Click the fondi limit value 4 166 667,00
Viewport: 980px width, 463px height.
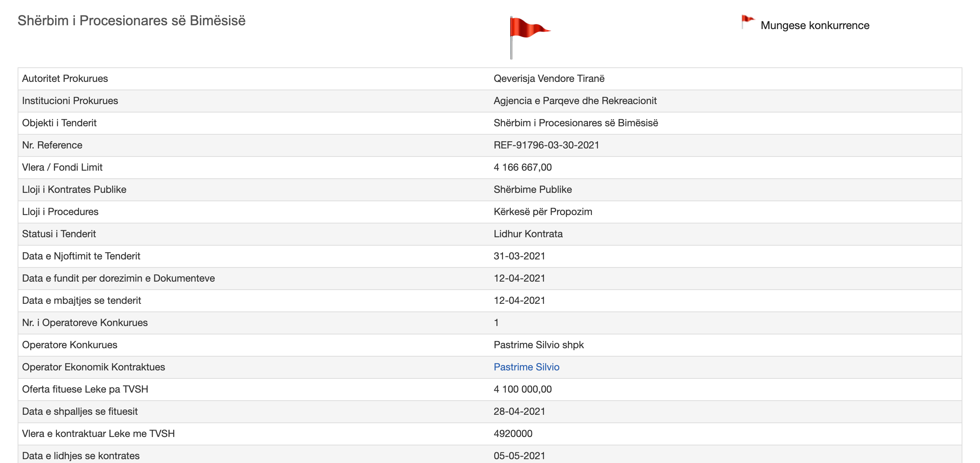tap(523, 167)
